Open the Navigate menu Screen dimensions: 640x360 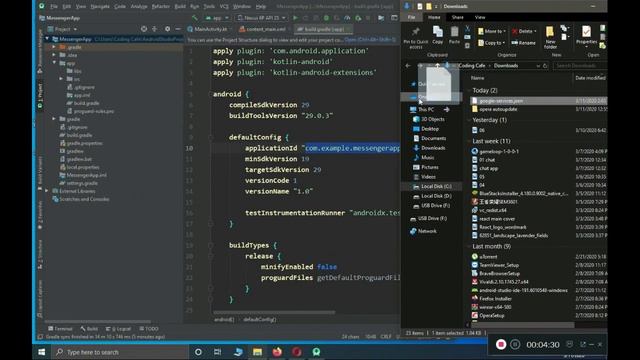coord(100,7)
